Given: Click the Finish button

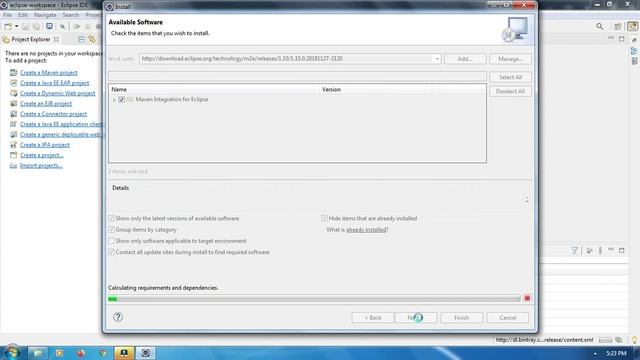Looking at the screenshot, I should [462, 318].
